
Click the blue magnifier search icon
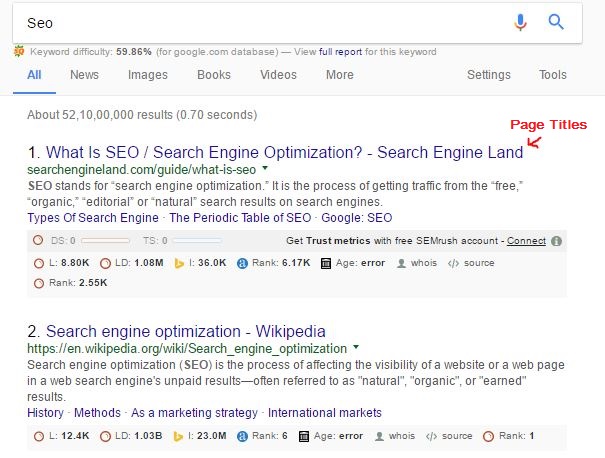click(556, 22)
